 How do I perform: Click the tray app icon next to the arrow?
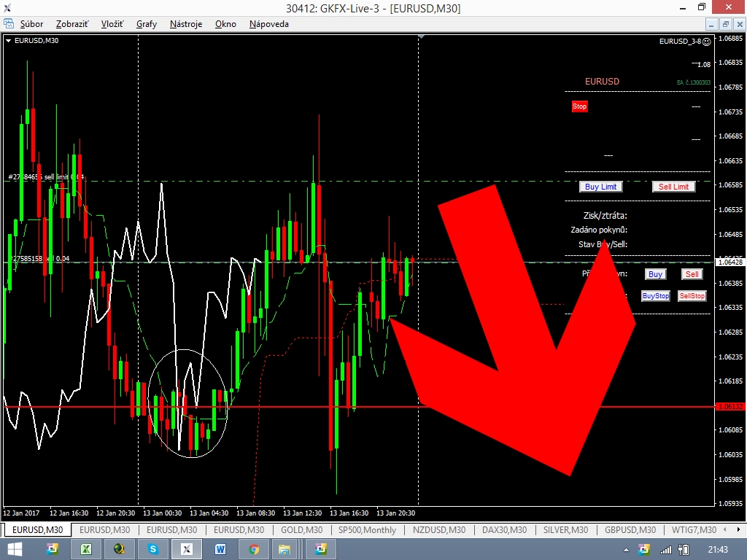(644, 550)
